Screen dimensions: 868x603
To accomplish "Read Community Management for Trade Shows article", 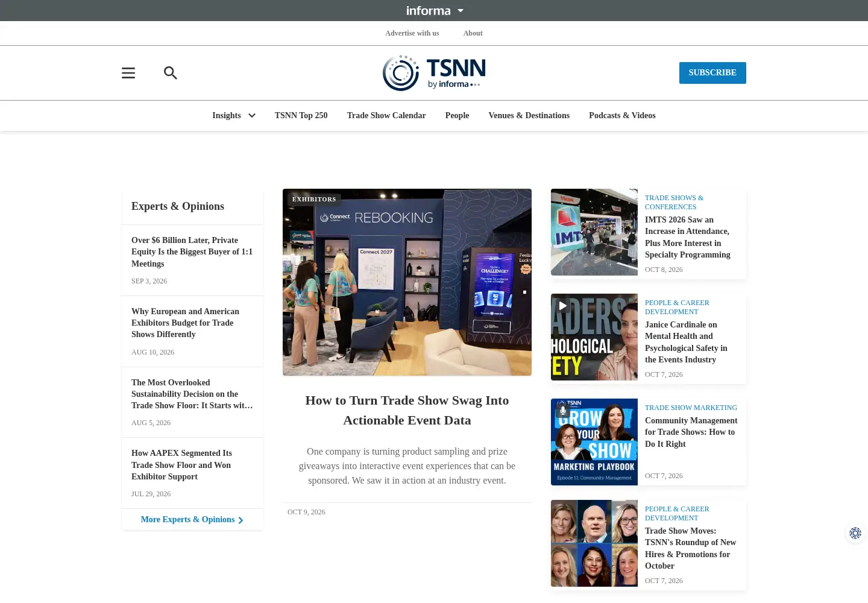I will point(691,432).
